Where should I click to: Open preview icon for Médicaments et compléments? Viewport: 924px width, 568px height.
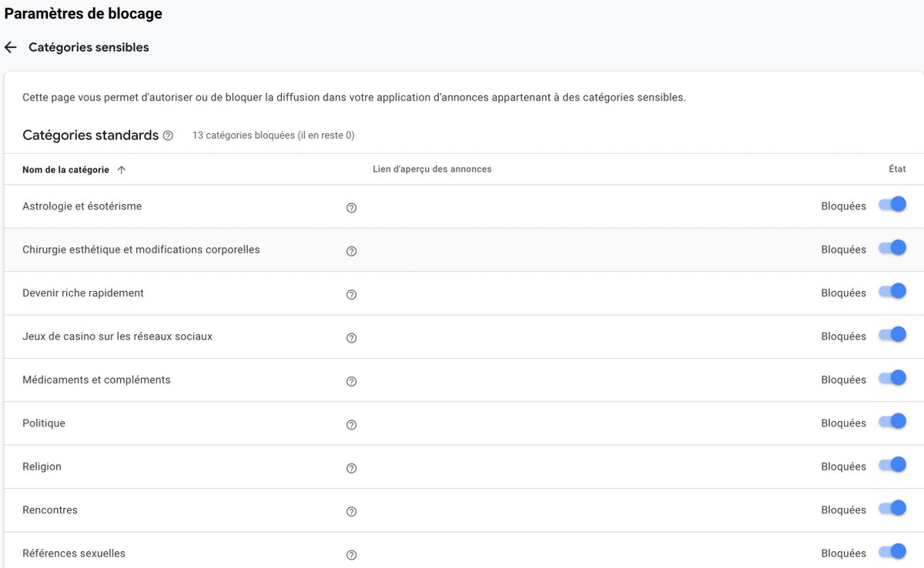point(351,380)
